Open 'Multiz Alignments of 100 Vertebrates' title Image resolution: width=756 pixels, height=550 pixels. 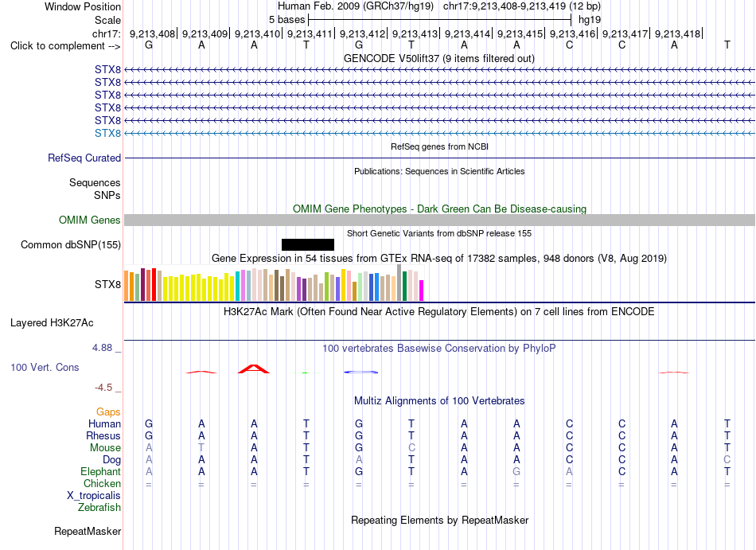[439, 400]
